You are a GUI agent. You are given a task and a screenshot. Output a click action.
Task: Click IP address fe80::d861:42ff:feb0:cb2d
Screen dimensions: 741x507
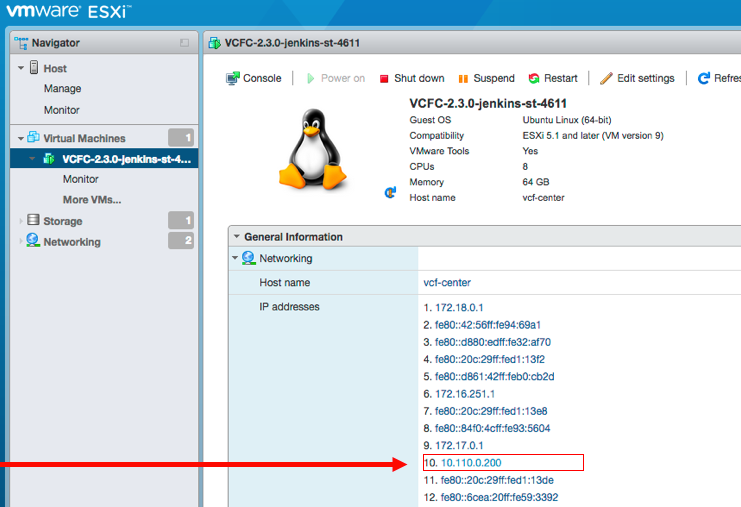(495, 377)
